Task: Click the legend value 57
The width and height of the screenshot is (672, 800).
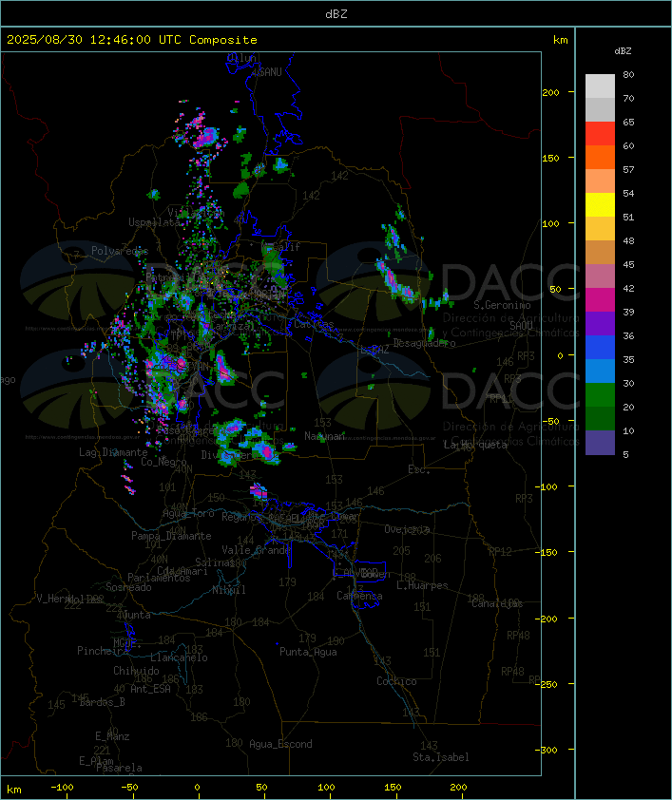Action: click(x=628, y=169)
